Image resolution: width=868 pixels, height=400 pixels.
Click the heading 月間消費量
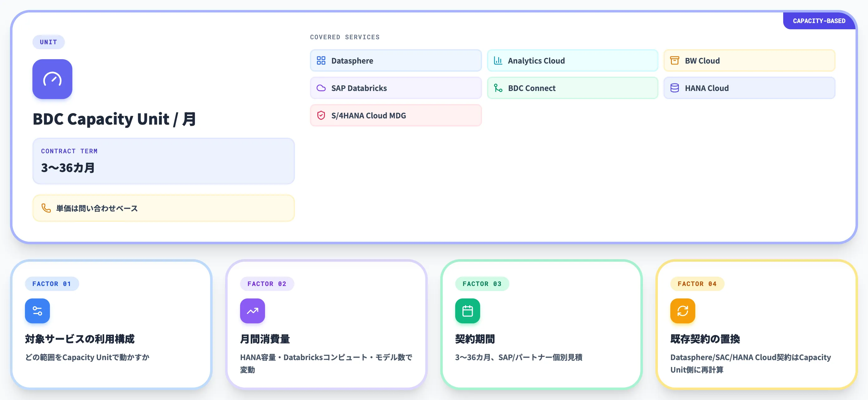pos(264,339)
